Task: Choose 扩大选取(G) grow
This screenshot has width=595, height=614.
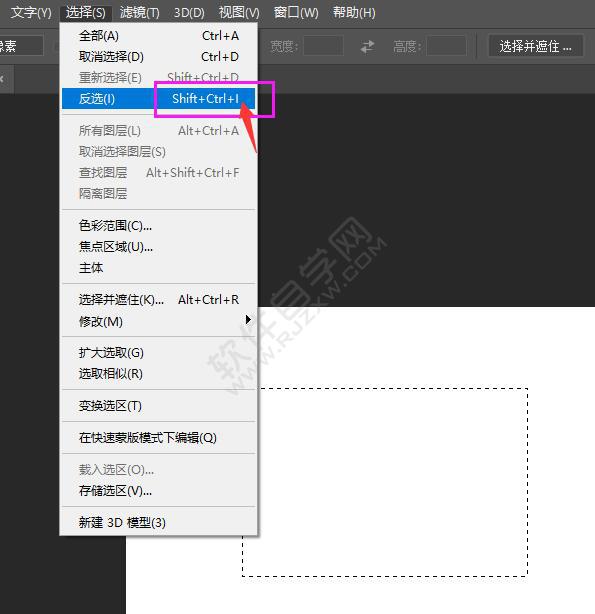Action: (x=159, y=353)
